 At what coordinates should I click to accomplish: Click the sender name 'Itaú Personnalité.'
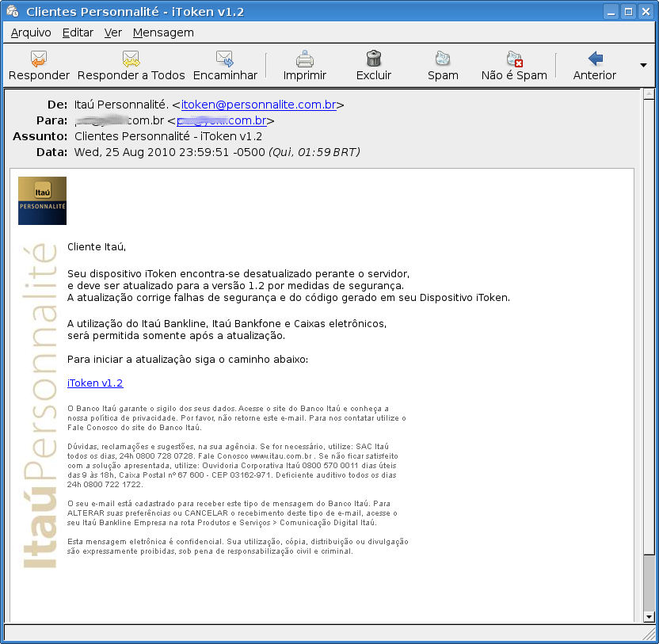(121, 105)
